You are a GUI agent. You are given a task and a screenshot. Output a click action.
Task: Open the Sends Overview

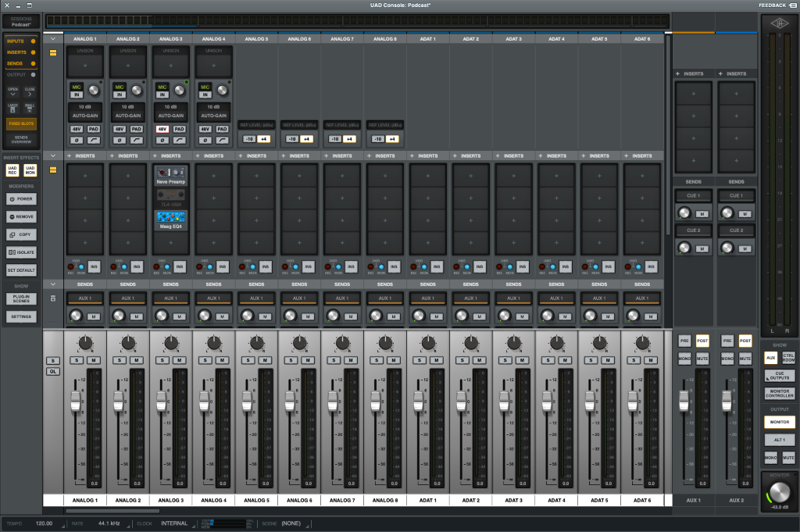tap(21, 140)
